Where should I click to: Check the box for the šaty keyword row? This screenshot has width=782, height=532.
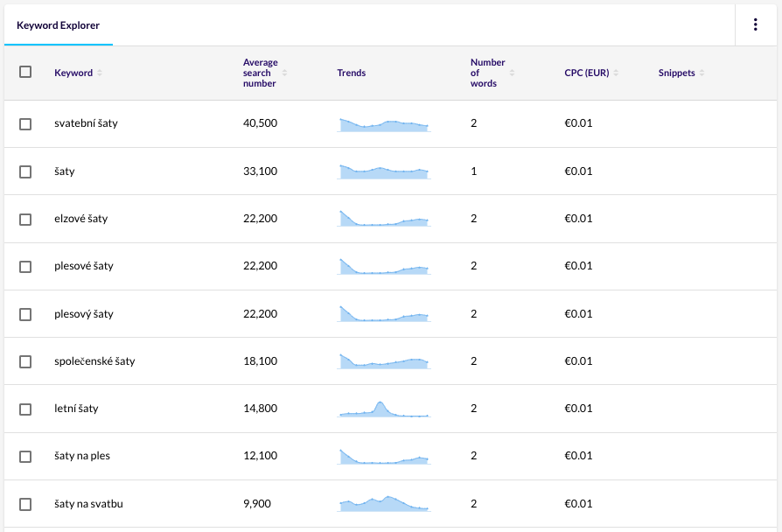(25, 171)
